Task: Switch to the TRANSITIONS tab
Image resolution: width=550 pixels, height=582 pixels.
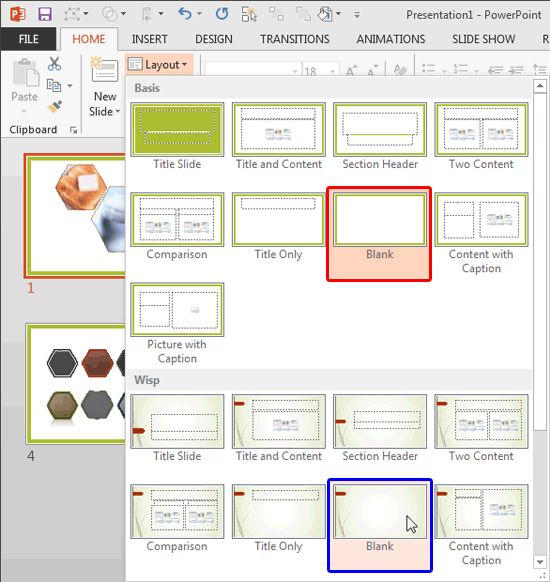Action: pyautogui.click(x=295, y=39)
